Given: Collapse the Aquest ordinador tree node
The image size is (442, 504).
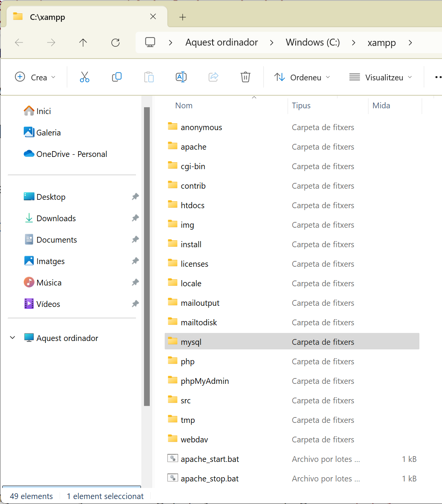Looking at the screenshot, I should pyautogui.click(x=13, y=338).
